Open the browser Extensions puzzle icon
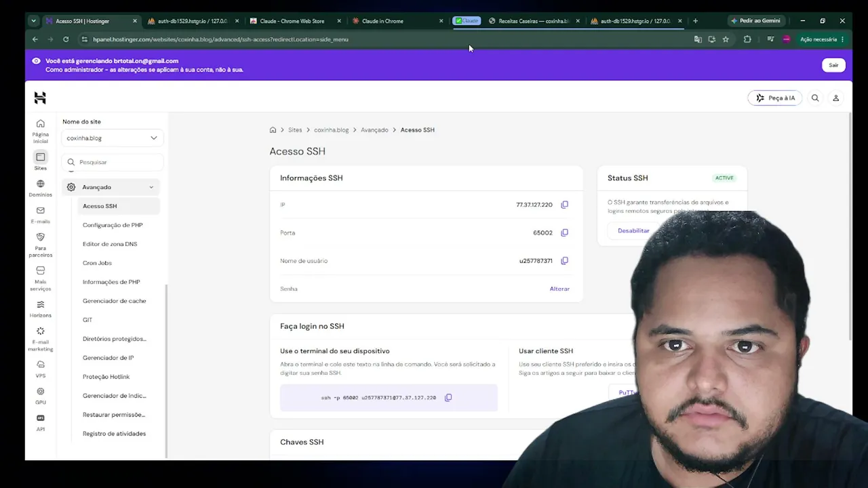This screenshot has height=488, width=868. 747,39
